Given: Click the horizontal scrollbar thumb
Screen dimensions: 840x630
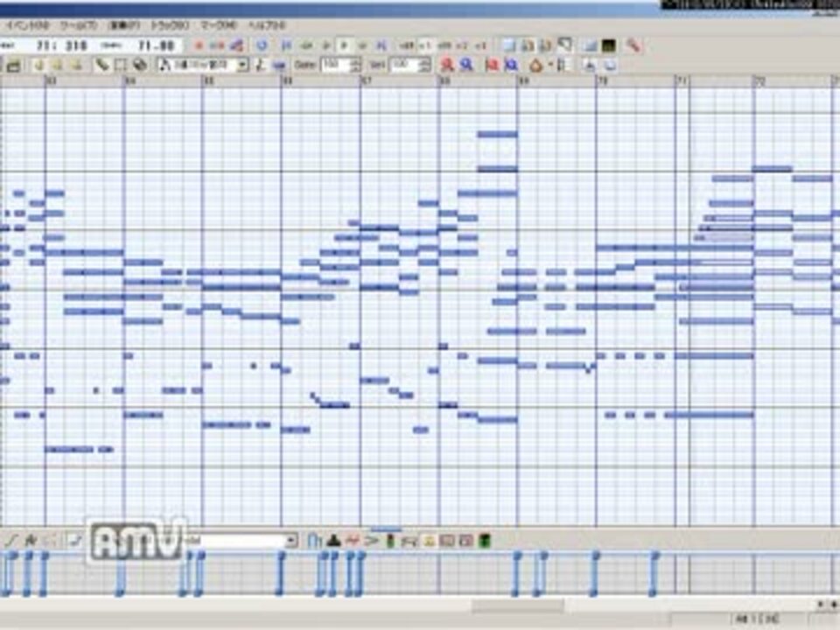Looking at the screenshot, I should coord(517,605).
